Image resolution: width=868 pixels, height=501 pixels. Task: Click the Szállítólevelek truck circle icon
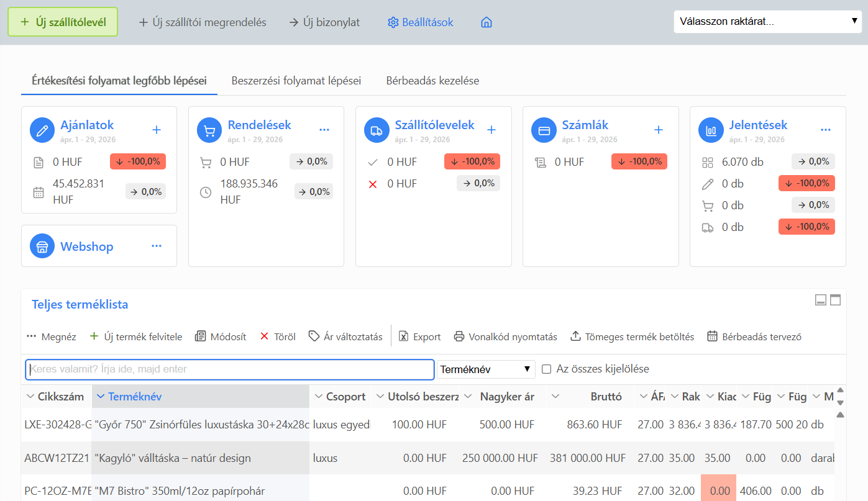coord(377,130)
